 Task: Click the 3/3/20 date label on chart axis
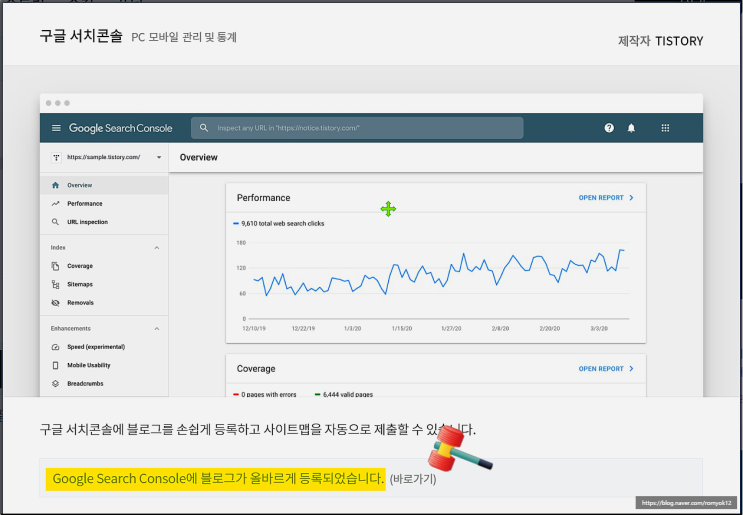pos(599,328)
